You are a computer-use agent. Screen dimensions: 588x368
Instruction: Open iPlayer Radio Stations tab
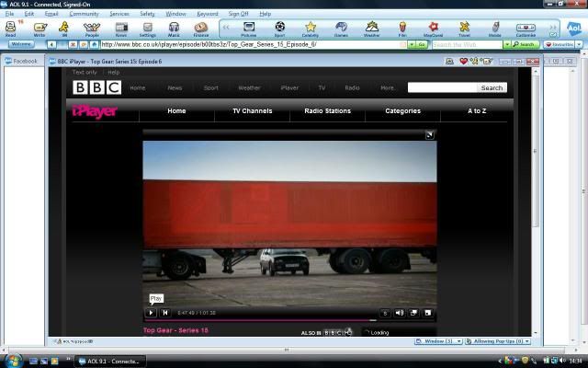(x=327, y=111)
